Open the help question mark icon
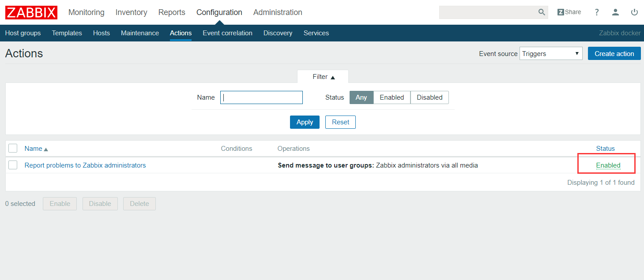This screenshot has width=644, height=280. pyautogui.click(x=597, y=12)
